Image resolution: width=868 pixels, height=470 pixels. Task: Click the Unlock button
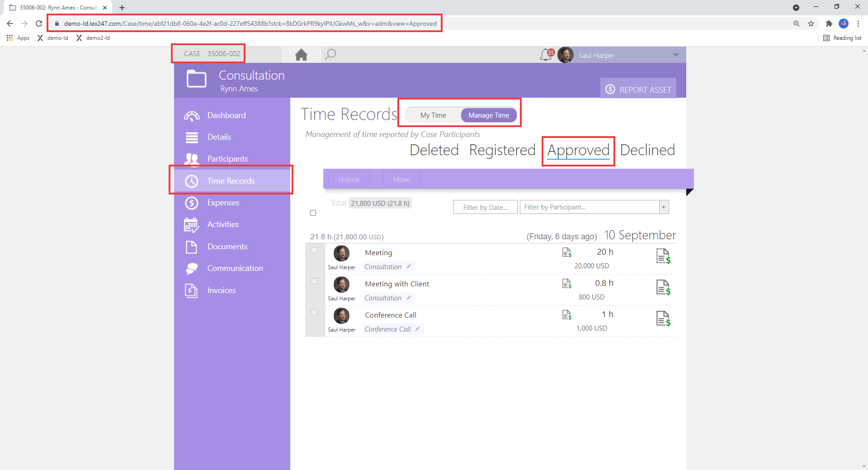pyautogui.click(x=349, y=180)
